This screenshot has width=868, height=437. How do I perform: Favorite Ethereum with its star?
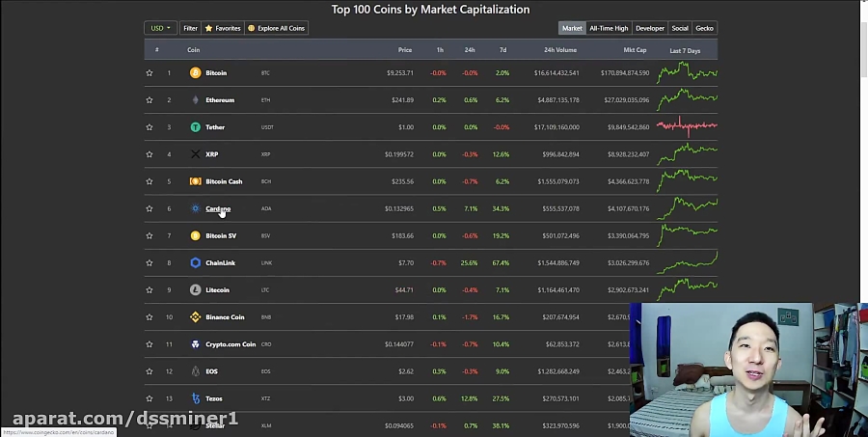click(149, 99)
